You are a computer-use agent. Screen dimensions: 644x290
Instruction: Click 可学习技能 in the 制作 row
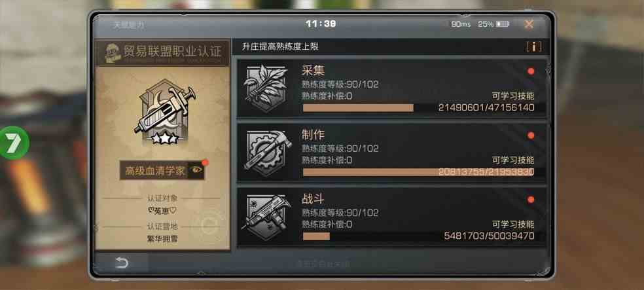tap(513, 160)
